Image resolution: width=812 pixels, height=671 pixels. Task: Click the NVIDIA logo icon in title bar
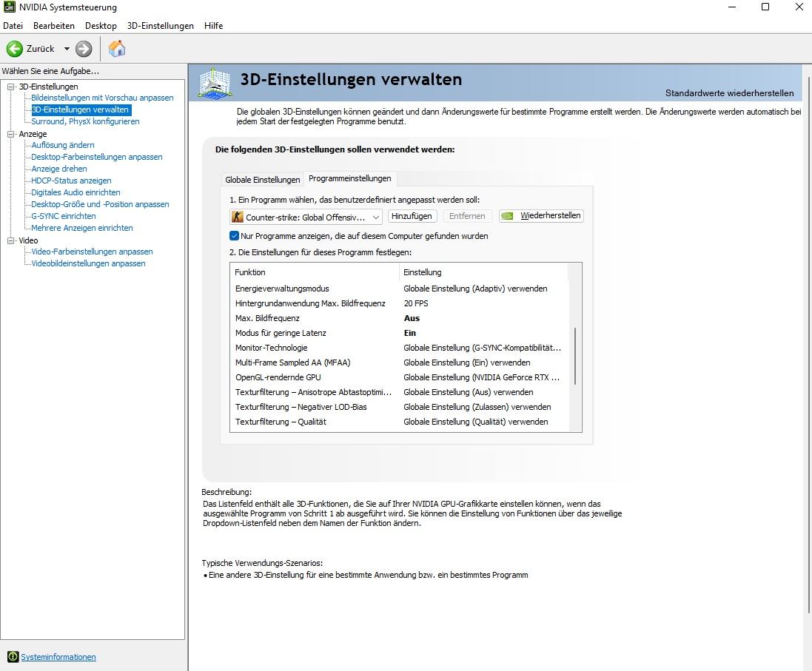[x=10, y=7]
